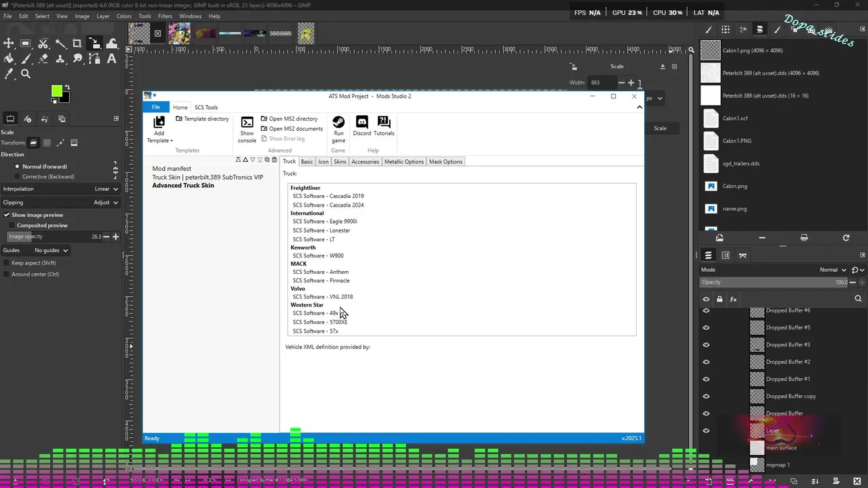Switch to the Mask Options tab
The image size is (868, 488).
[446, 161]
